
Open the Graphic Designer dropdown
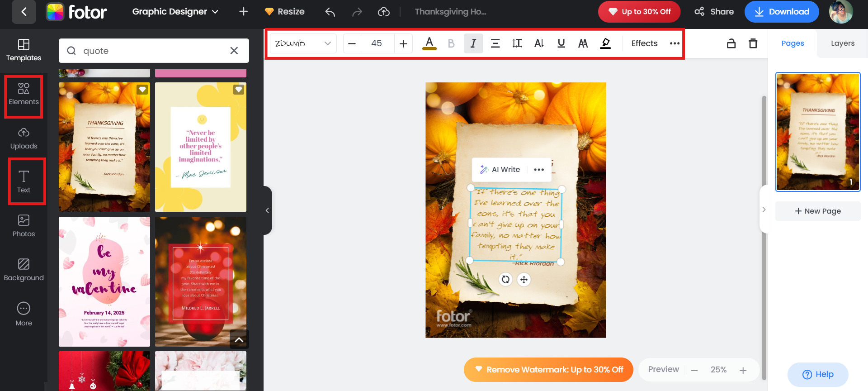pos(175,12)
